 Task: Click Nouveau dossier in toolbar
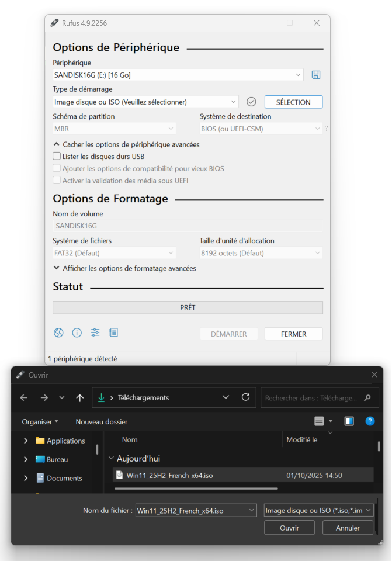point(101,422)
